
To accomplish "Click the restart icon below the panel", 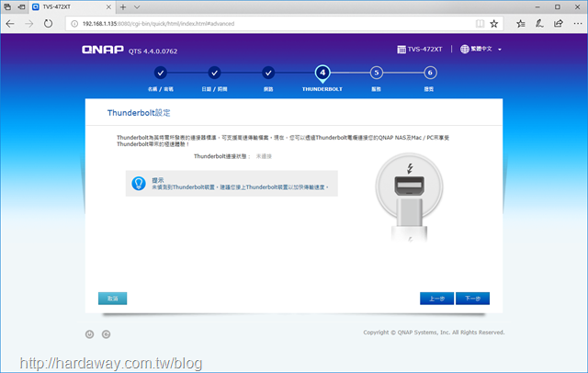I will tap(107, 334).
